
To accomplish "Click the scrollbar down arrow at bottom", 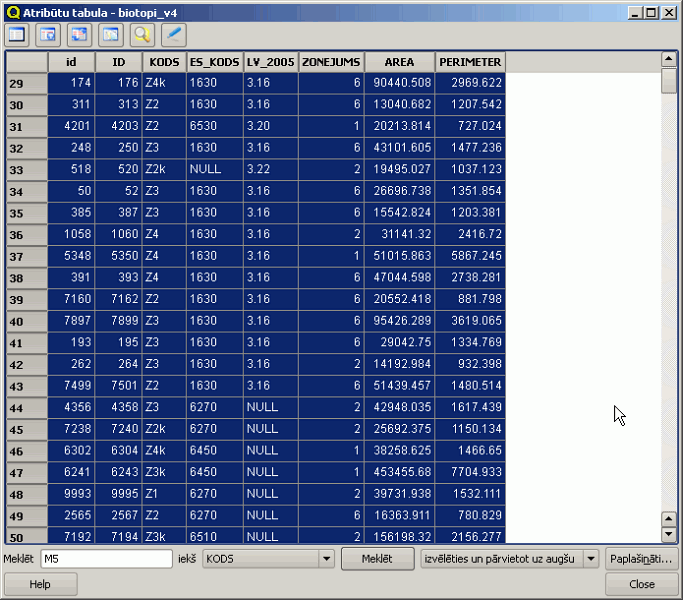I will tap(669, 534).
